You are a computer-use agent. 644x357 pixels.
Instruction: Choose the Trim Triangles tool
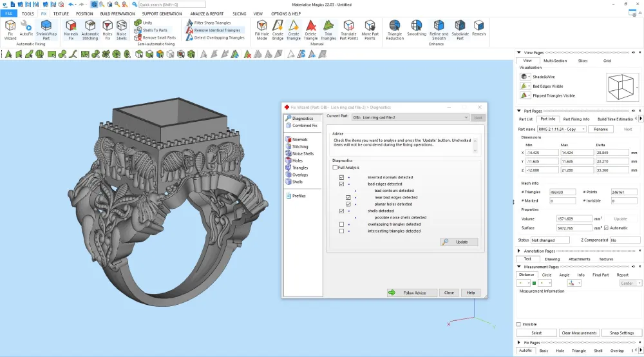[328, 30]
